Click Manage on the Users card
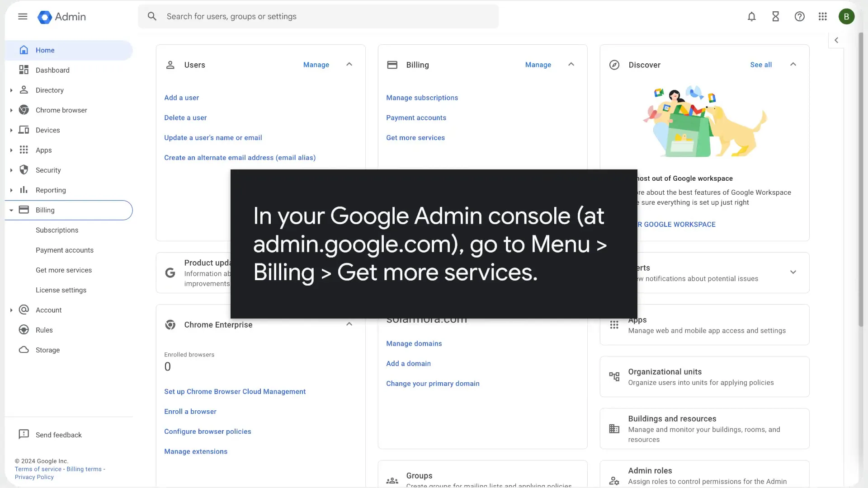Screen dimensions: 868x488 tap(316, 65)
